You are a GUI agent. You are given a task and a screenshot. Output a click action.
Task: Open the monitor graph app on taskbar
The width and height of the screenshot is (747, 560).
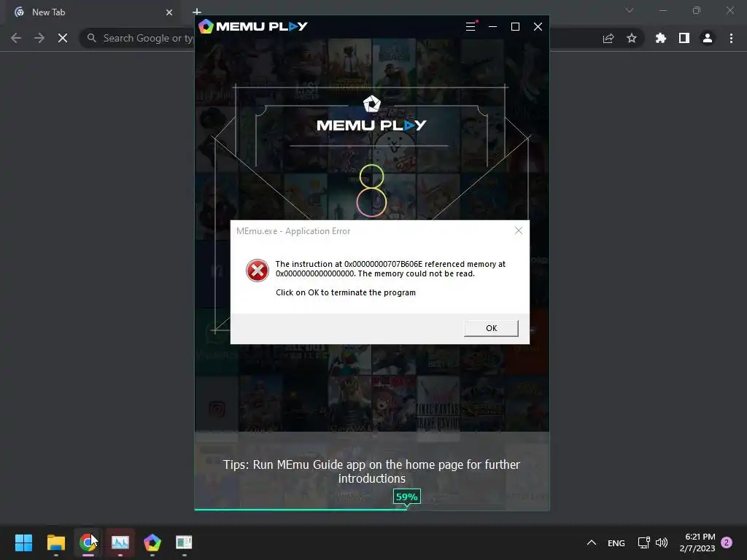[x=120, y=542]
